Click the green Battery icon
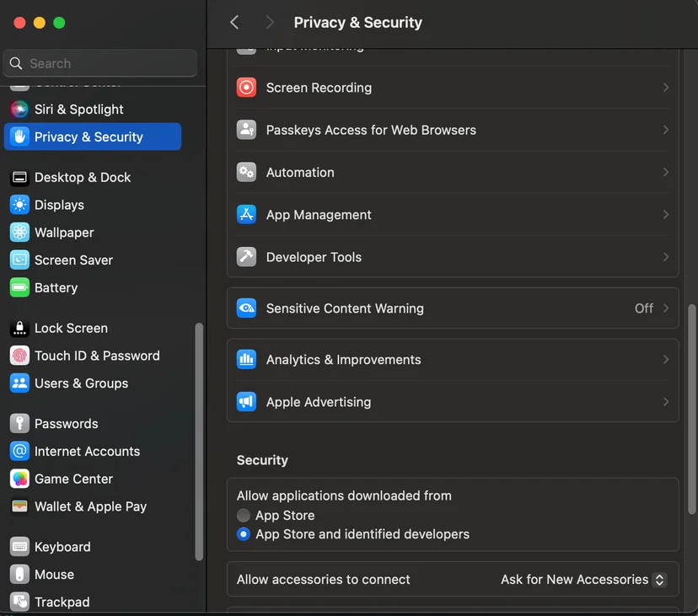 coord(19,288)
